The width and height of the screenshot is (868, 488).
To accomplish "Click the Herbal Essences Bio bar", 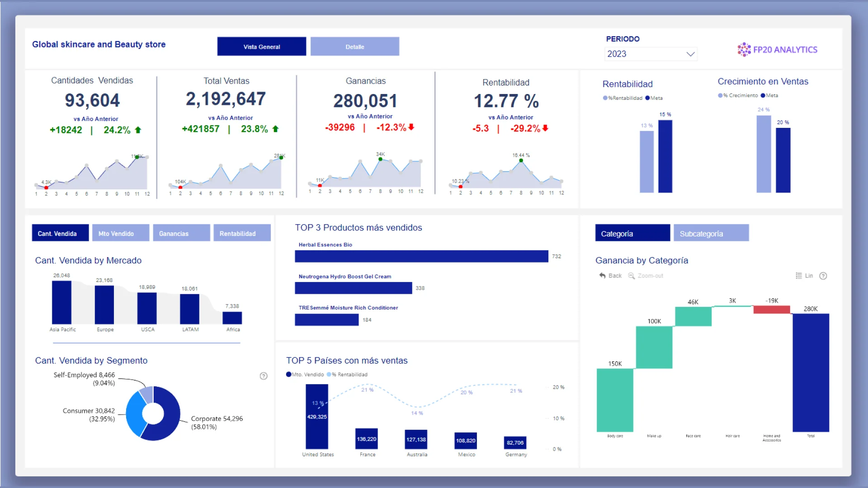I will (x=421, y=256).
